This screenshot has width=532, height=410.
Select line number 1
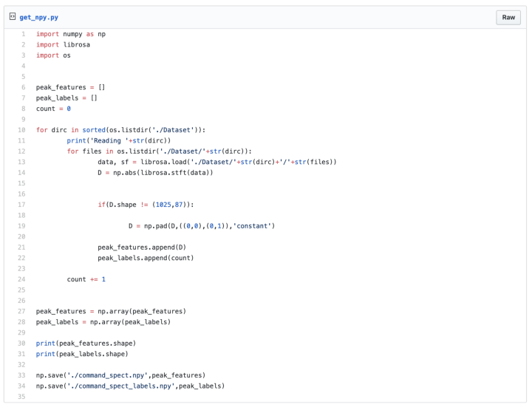24,34
